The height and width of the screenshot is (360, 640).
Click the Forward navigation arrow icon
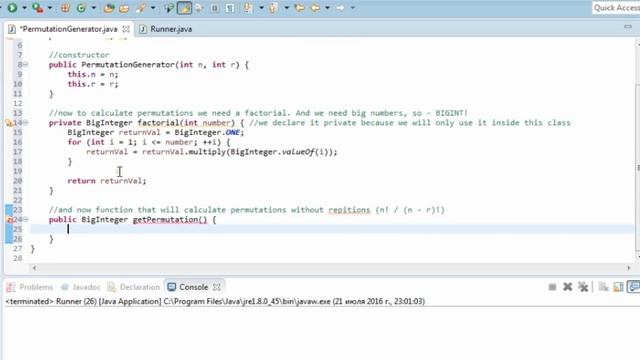[340, 8]
